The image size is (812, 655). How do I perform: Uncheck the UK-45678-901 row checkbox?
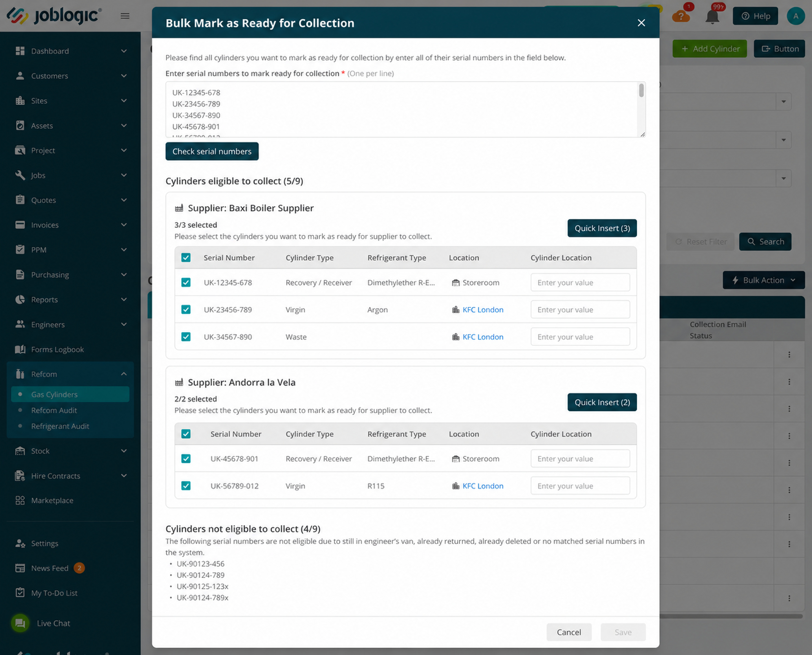point(186,459)
